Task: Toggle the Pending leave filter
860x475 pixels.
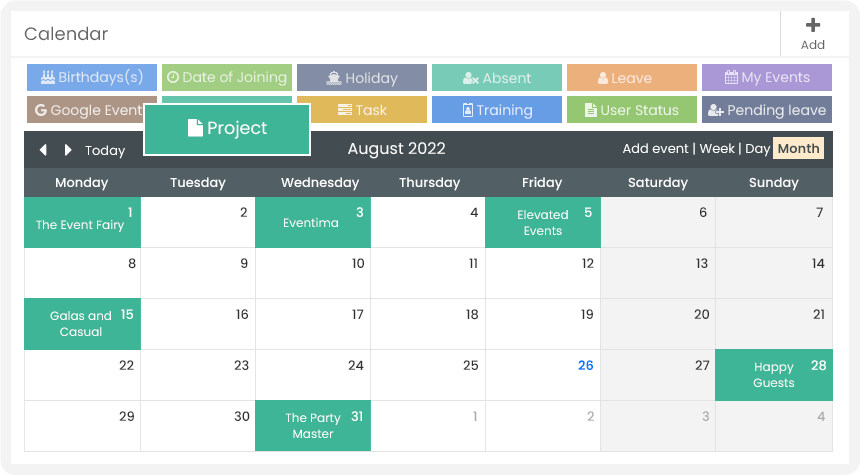Action: coord(767,110)
